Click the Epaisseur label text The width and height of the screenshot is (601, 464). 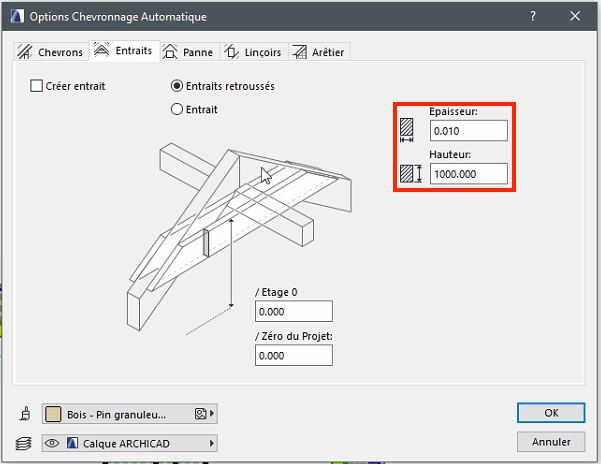coord(453,111)
